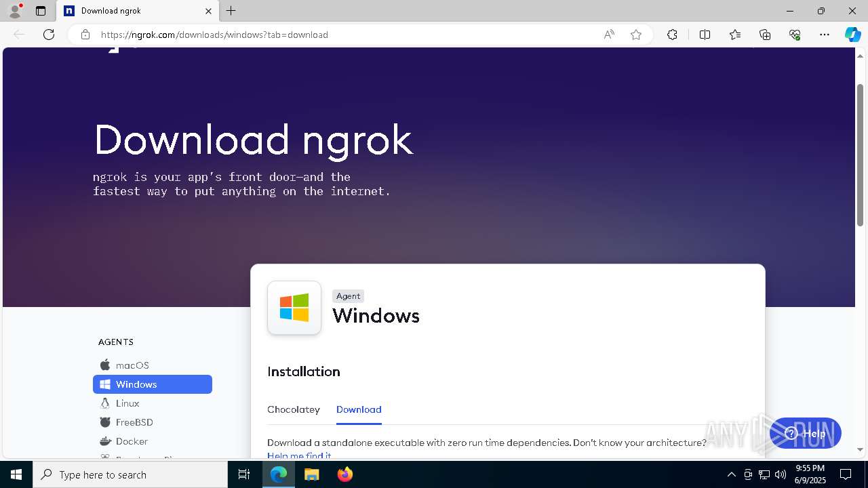
Task: Enable Read aloud in address bar
Action: coord(609,35)
